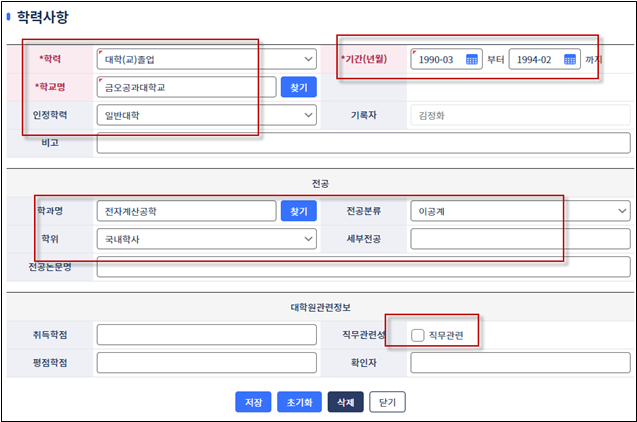The width and height of the screenshot is (637, 422).
Task: Click 찾기 button next to 학교명
Action: point(299,87)
